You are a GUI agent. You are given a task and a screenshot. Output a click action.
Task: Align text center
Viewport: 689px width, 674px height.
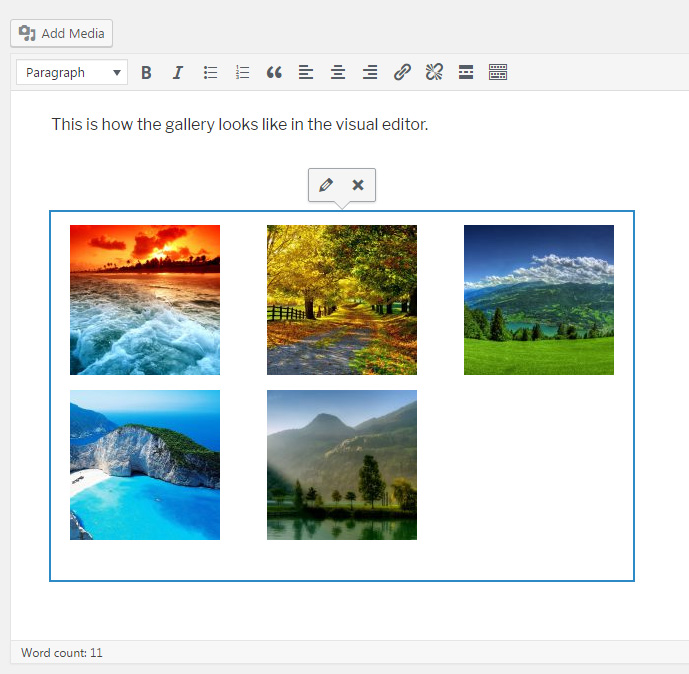point(338,72)
